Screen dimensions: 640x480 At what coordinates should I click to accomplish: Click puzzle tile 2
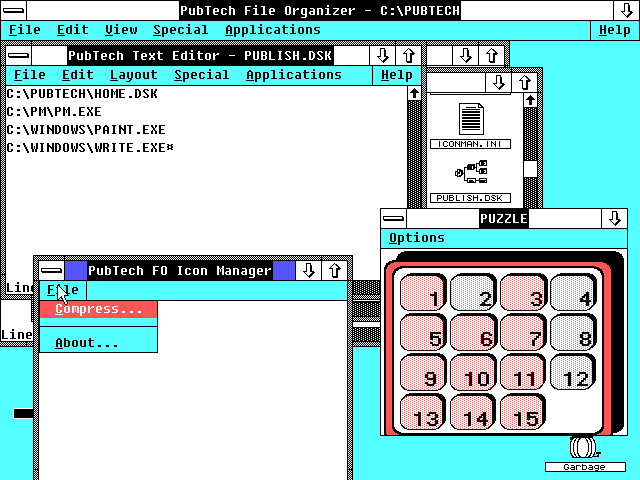(473, 293)
